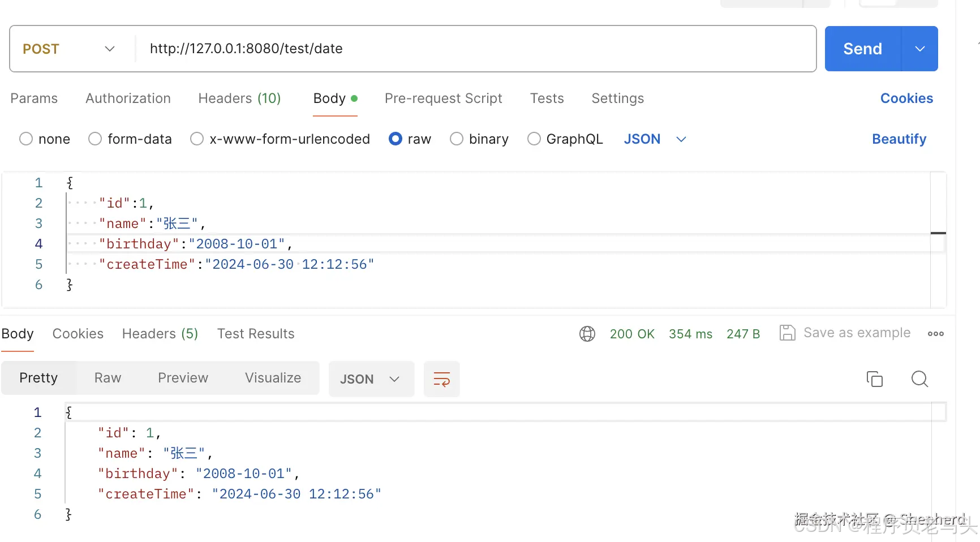Open the more response actions menu
Viewport: 980px width, 542px height.
935,333
